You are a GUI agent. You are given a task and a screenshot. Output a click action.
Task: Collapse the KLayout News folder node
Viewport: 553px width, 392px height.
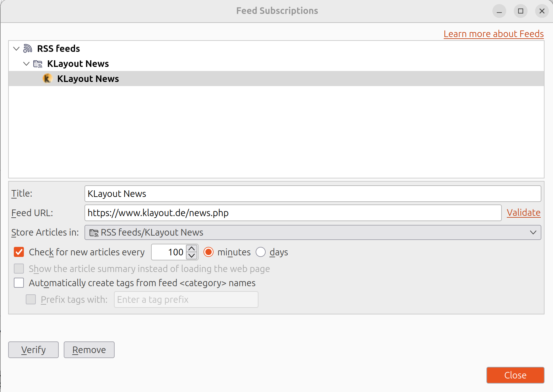point(26,64)
